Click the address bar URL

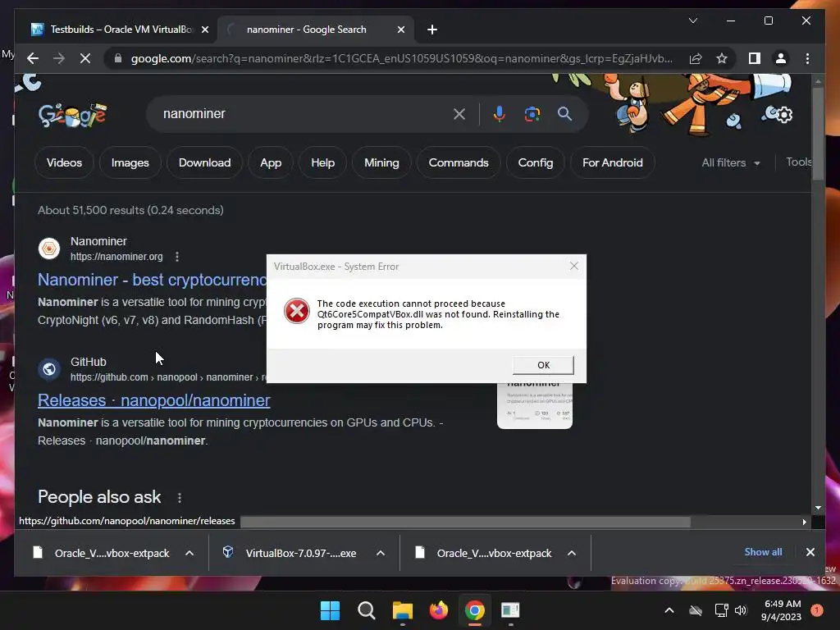tap(402, 58)
